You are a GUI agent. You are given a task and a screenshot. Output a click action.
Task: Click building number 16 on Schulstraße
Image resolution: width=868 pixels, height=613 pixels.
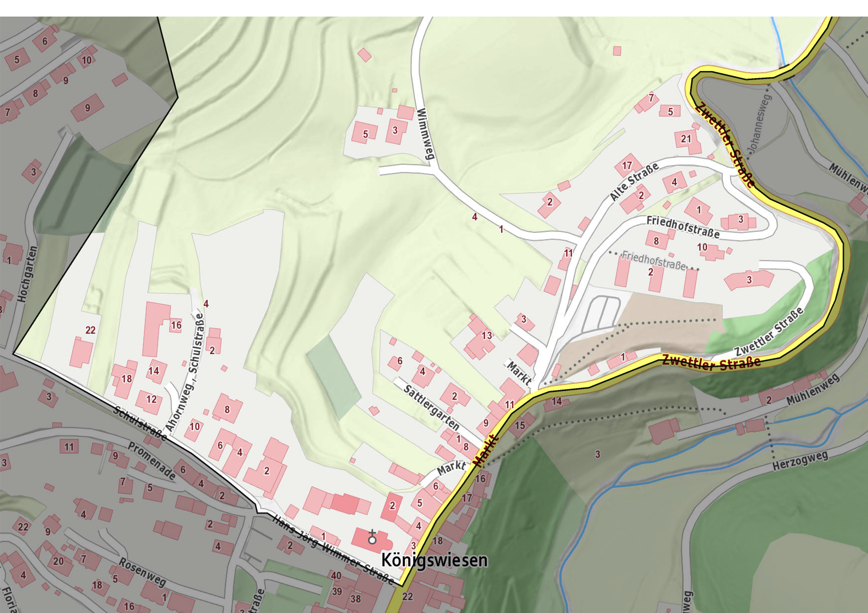[x=176, y=325]
